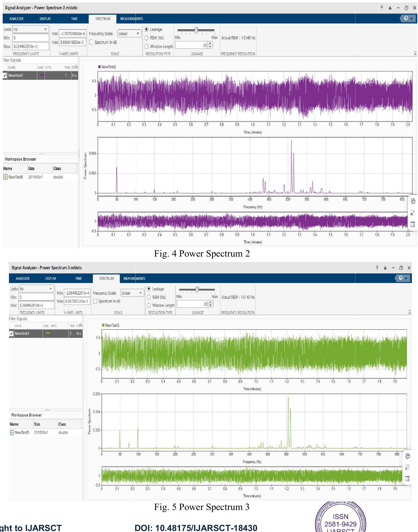
Task: Click the stacked-windows axes icon in Power Spectrum 2
Action: [413, 201]
